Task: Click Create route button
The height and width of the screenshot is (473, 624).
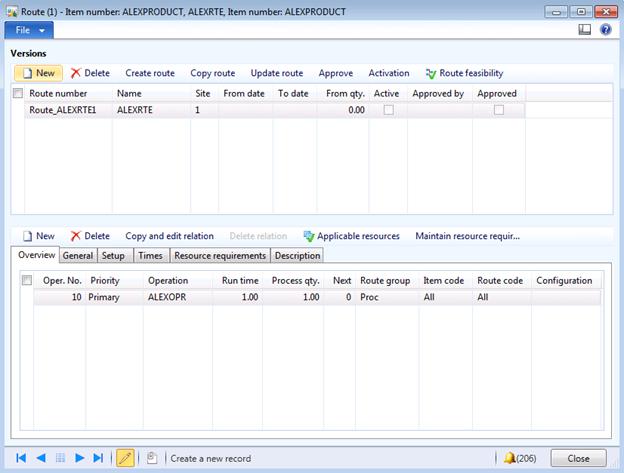Action: point(150,73)
